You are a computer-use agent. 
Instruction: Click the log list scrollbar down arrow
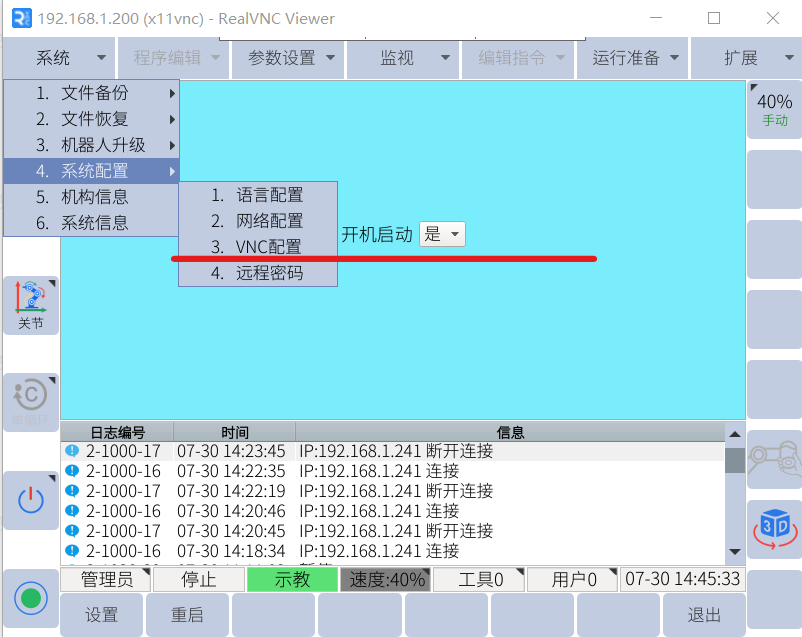pos(735,552)
